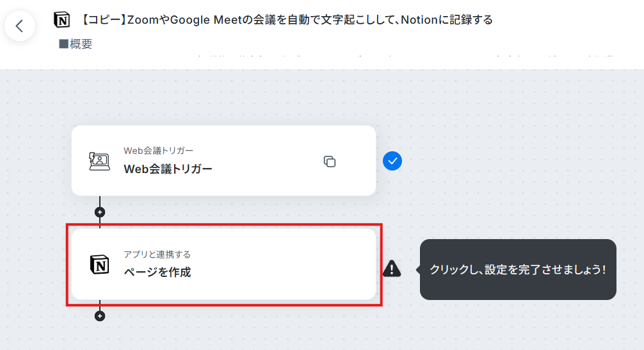Screen dimensions: 644x350
Task: Click the Notion icon on ページを作成 card
Action: [99, 265]
